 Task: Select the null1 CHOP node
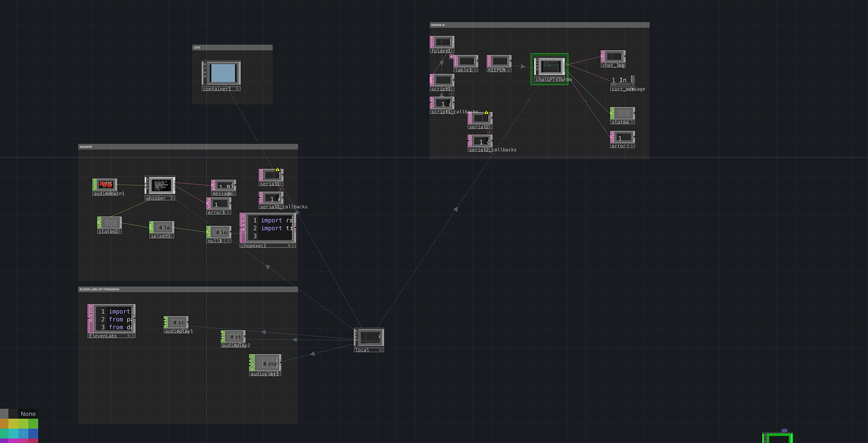pyautogui.click(x=219, y=232)
